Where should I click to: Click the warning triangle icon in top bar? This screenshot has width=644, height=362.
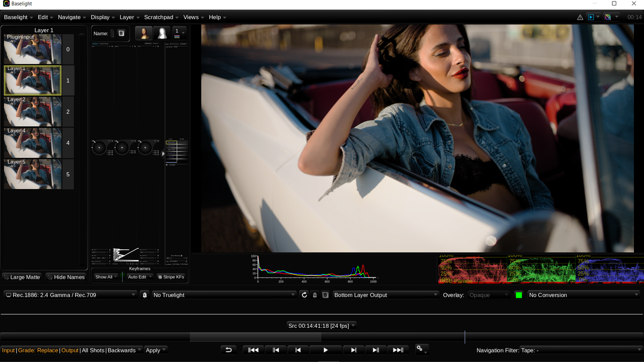[581, 17]
